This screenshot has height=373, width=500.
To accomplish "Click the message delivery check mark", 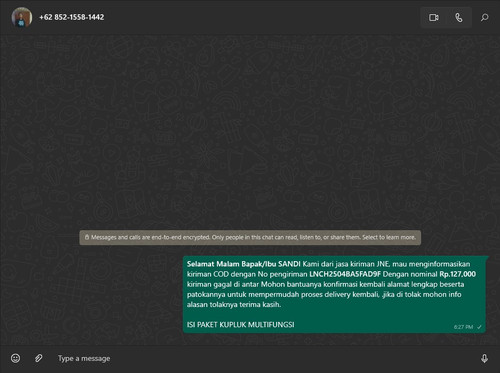I will pos(479,327).
